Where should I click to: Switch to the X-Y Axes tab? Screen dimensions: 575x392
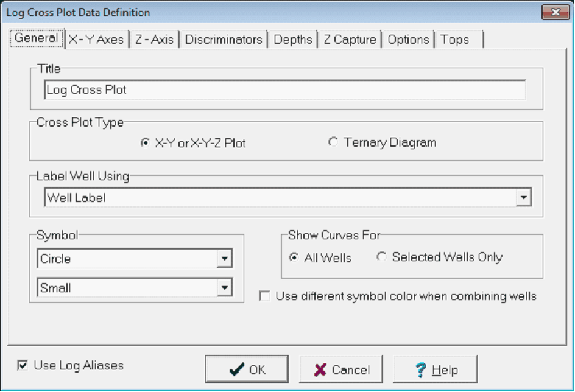[96, 40]
